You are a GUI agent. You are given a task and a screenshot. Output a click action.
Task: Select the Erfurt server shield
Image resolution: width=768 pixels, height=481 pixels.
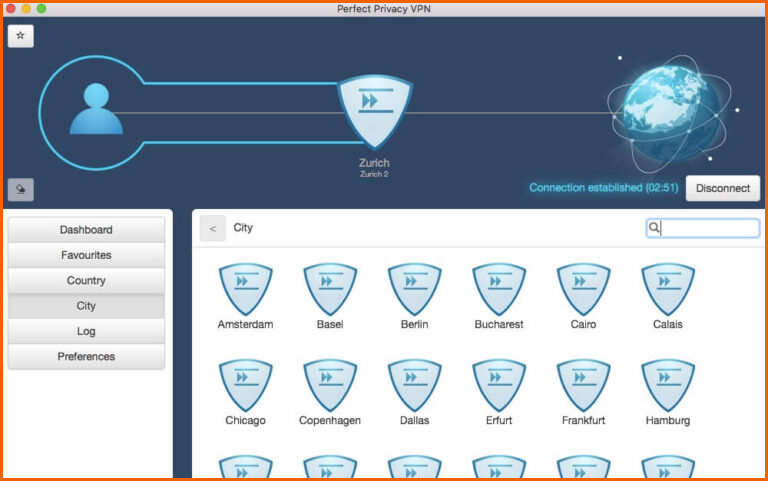pos(499,385)
